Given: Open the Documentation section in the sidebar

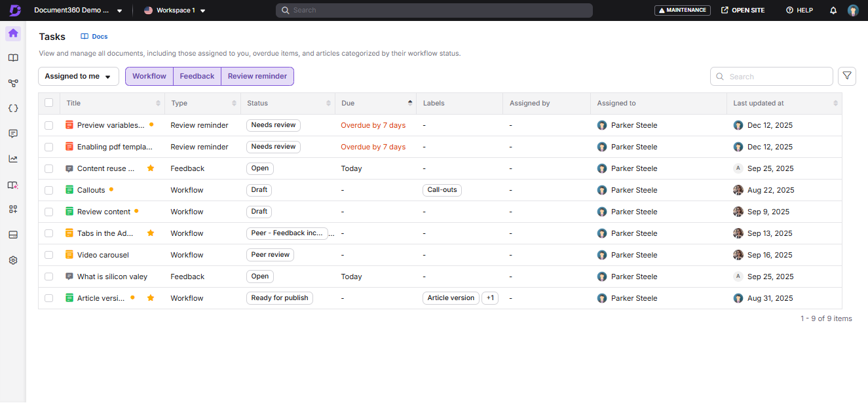Looking at the screenshot, I should pos(12,58).
